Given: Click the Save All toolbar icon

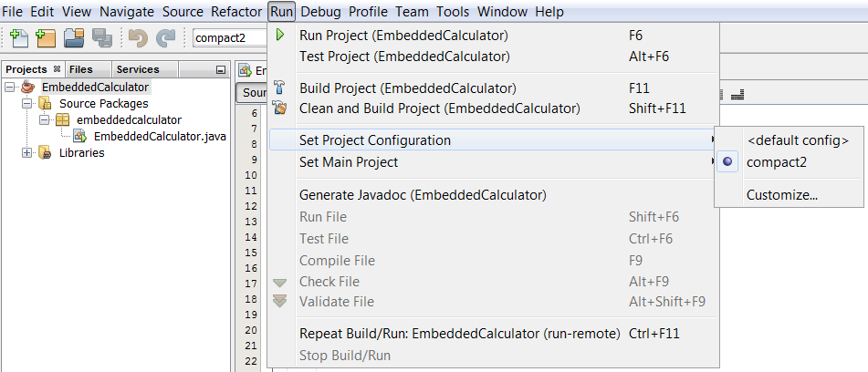Looking at the screenshot, I should [x=102, y=38].
